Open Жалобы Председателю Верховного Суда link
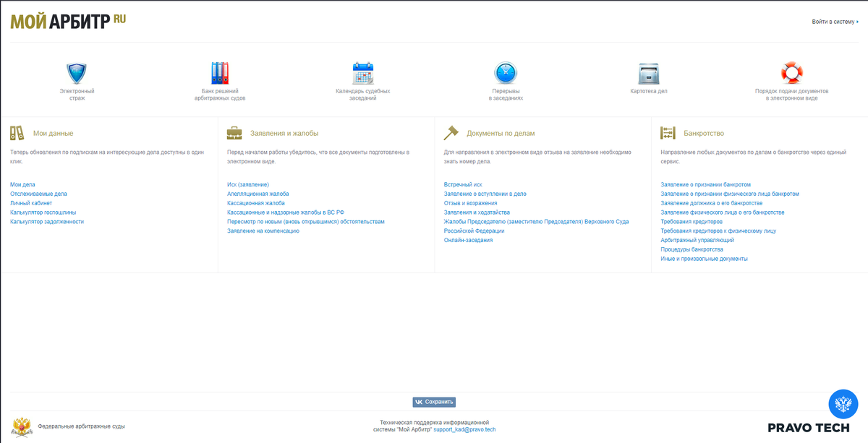Image resolution: width=868 pixels, height=443 pixels. pyautogui.click(x=536, y=226)
